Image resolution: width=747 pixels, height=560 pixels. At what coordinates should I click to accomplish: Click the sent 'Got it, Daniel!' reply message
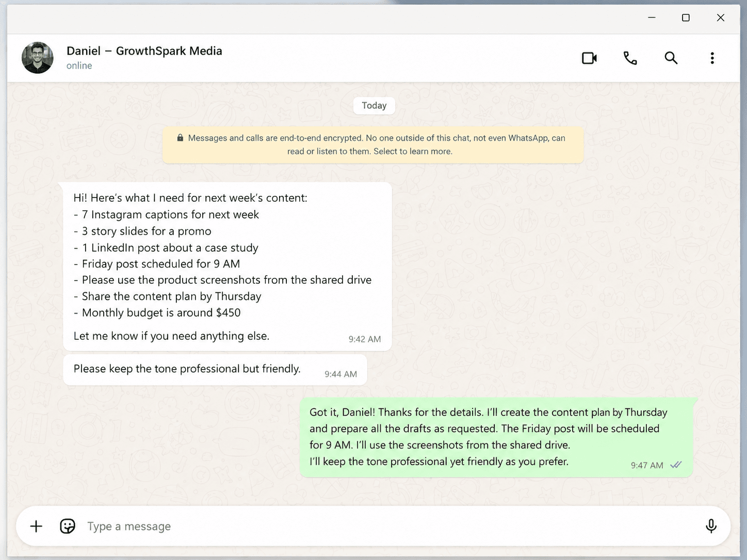tap(496, 437)
